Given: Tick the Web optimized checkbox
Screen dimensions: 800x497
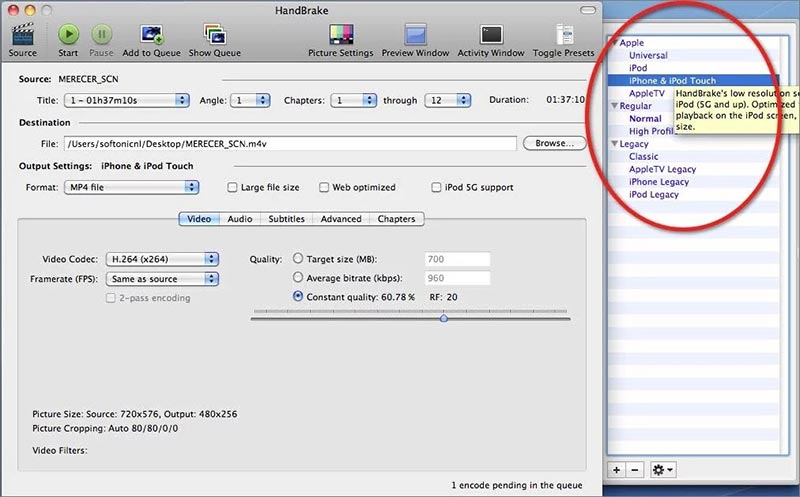Looking at the screenshot, I should (x=324, y=187).
